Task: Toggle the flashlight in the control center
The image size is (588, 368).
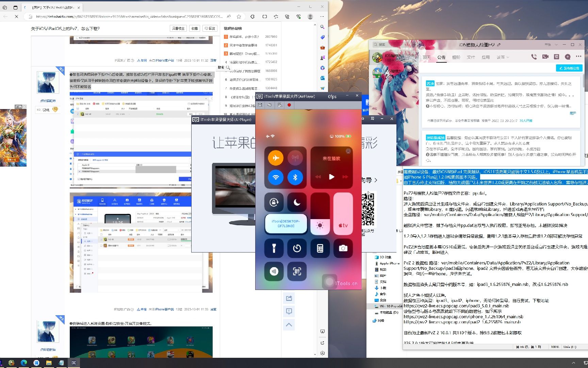Action: pos(274,248)
